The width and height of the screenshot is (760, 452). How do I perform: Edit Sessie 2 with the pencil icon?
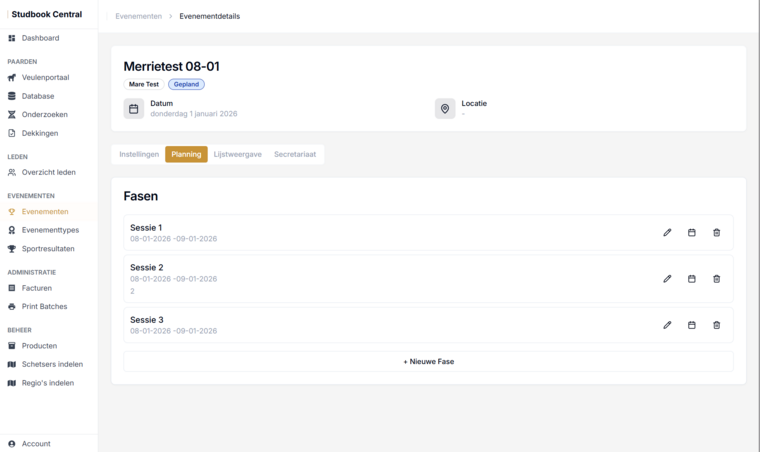click(667, 279)
